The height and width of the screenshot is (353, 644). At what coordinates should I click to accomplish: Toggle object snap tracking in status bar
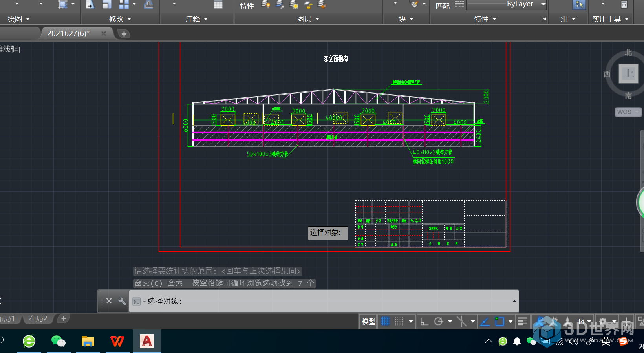coord(485,322)
